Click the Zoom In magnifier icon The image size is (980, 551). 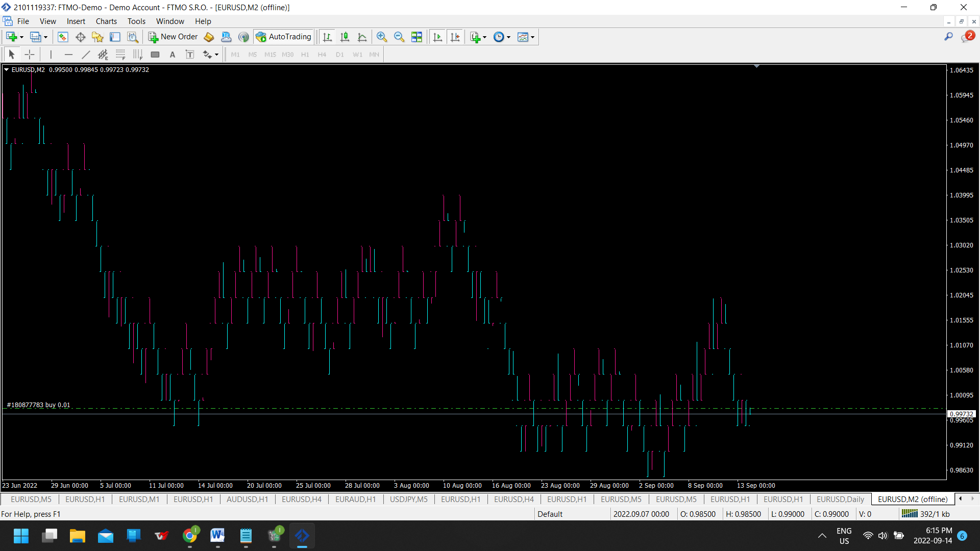381,37
